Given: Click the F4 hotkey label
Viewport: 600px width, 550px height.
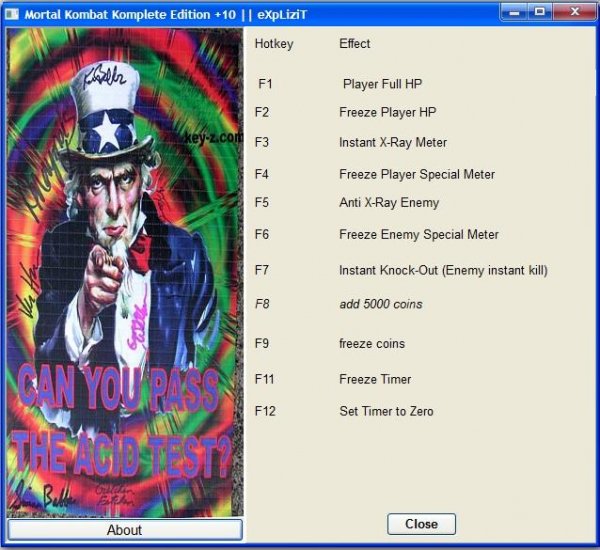Looking at the screenshot, I should (x=262, y=175).
